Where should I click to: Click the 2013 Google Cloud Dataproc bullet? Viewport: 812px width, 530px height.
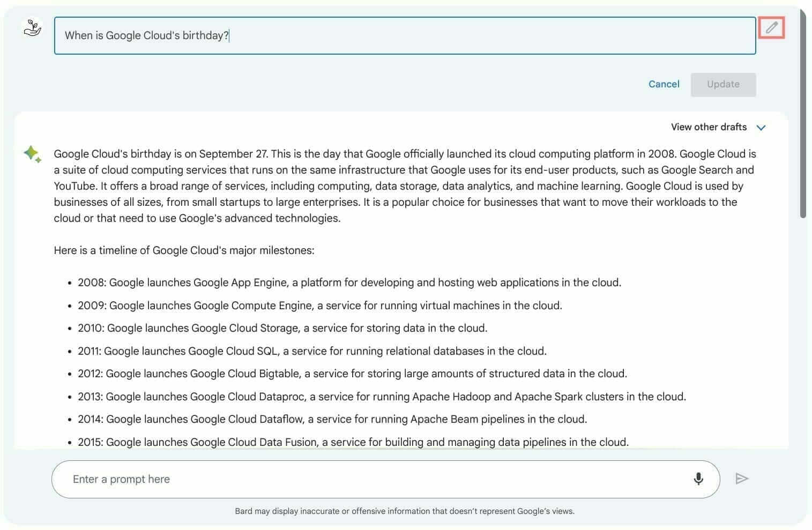(x=382, y=397)
